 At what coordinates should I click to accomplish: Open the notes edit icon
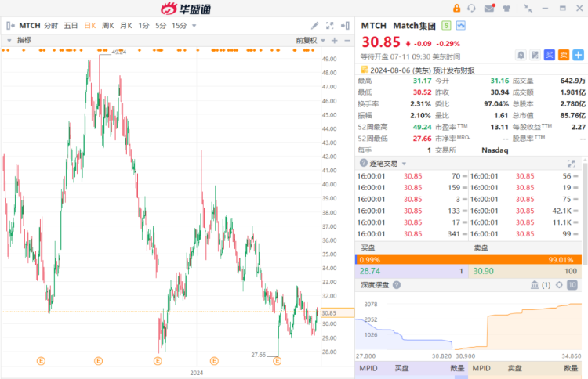pyautogui.click(x=535, y=55)
